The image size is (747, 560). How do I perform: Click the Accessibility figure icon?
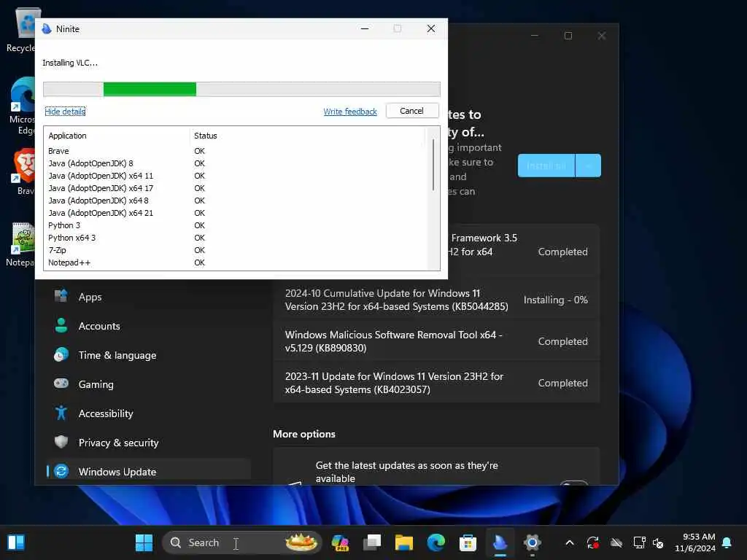pyautogui.click(x=61, y=413)
